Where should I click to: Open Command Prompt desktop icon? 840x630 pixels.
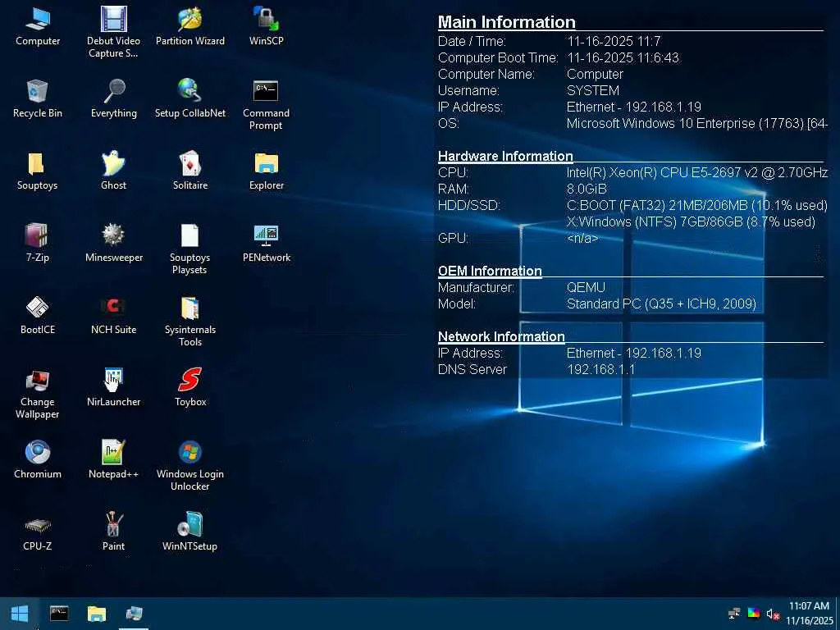[267, 105]
